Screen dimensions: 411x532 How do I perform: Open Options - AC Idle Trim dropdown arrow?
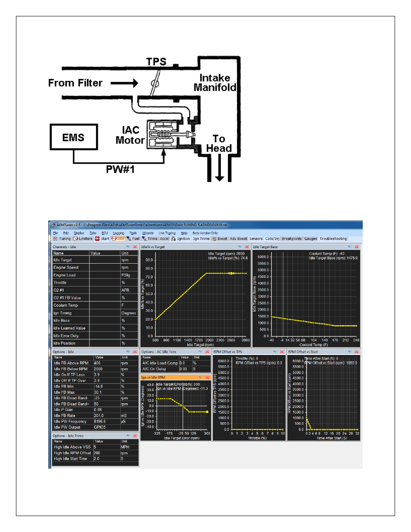click(x=200, y=352)
